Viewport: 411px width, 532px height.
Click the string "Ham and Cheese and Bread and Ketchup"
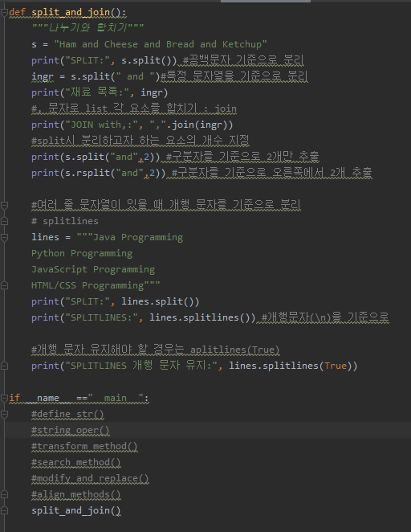click(x=161, y=44)
